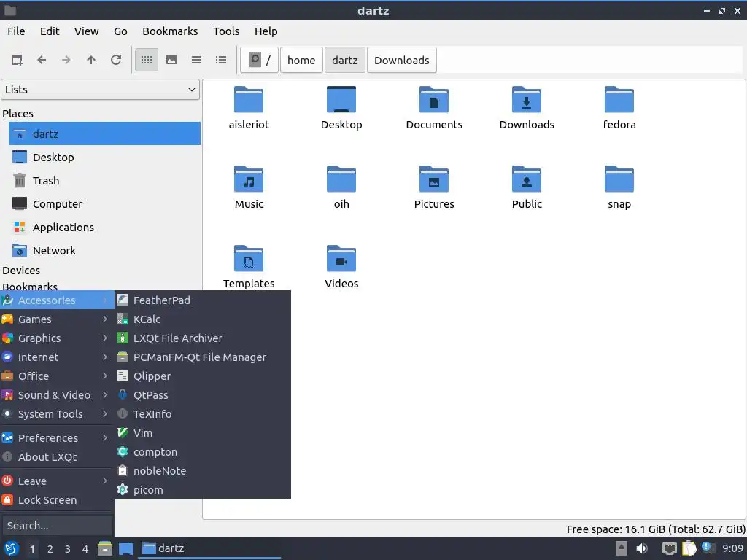This screenshot has width=747, height=560.
Task: Launch LXQt File Archiver
Action: pos(203,338)
